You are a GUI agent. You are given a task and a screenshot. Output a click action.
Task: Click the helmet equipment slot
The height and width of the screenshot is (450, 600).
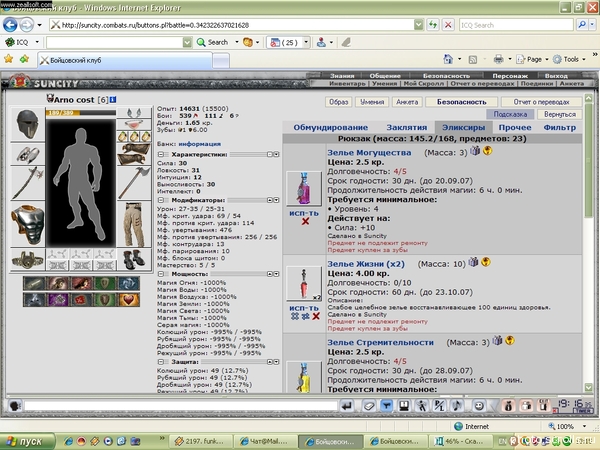tap(28, 124)
